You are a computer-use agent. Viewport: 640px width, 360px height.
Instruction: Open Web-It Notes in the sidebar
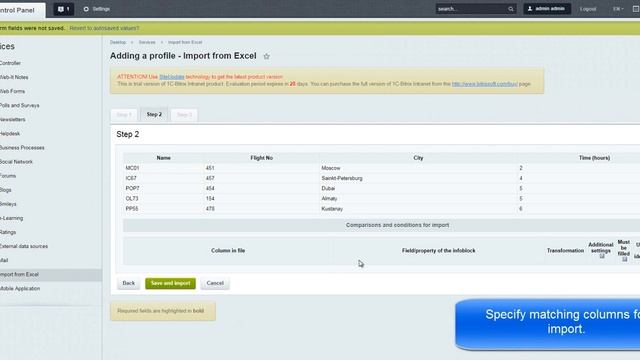14,77
